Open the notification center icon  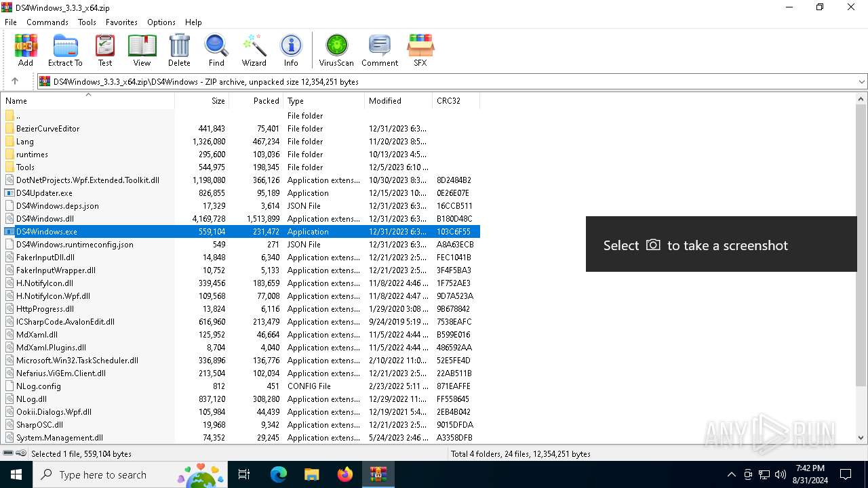pyautogui.click(x=846, y=474)
